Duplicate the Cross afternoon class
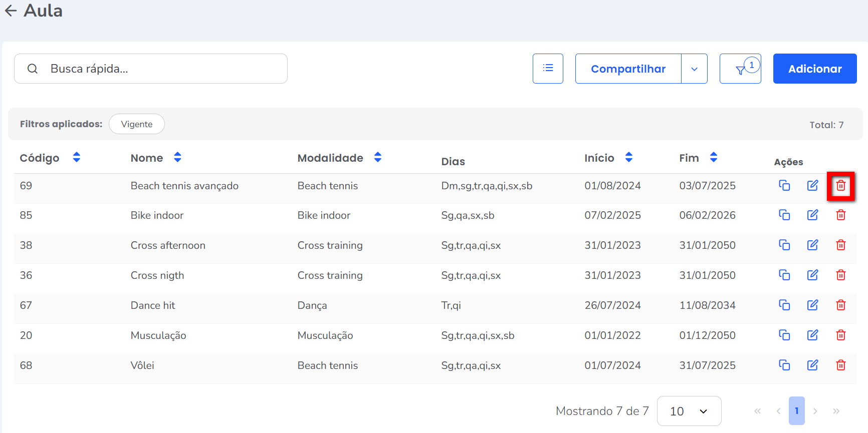Viewport: 868px width, 433px height. [784, 245]
